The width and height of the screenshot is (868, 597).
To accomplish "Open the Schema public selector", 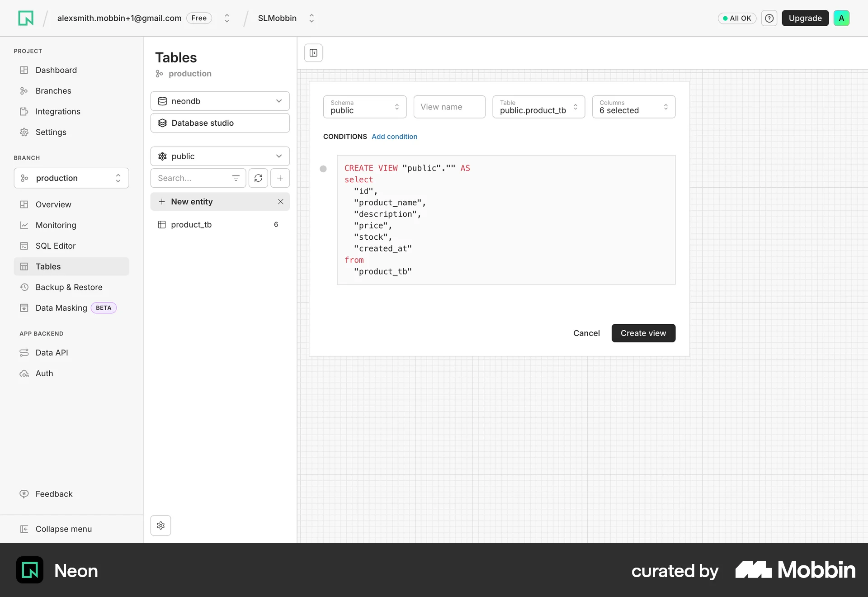I will (365, 107).
